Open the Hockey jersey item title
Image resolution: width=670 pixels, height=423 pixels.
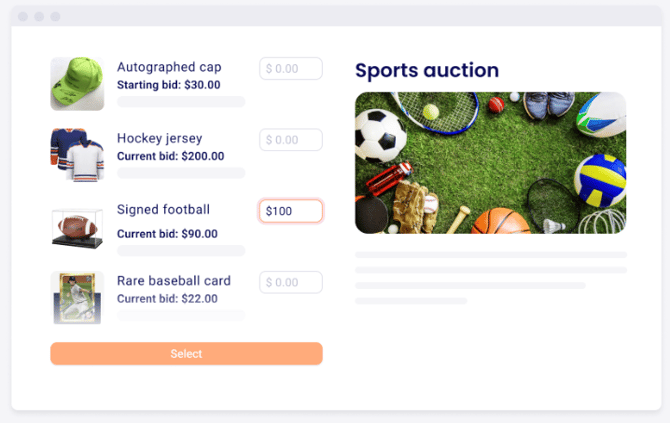[159, 138]
